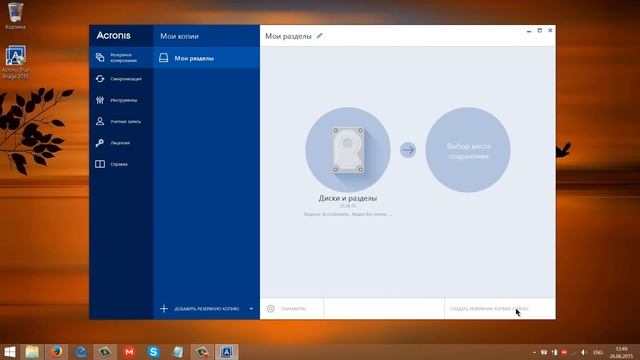Open the license key icon section
This screenshot has height=360, width=640.
[x=100, y=143]
